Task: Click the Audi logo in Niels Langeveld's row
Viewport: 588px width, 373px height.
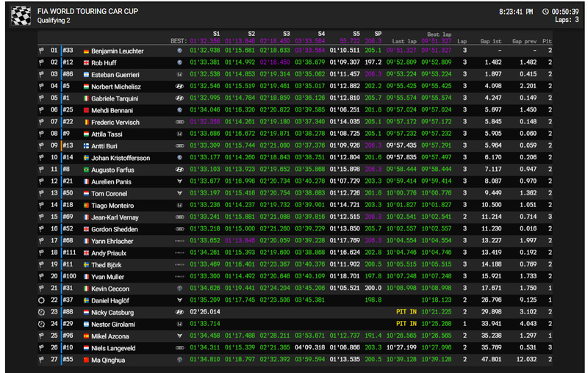Action: pos(179,348)
